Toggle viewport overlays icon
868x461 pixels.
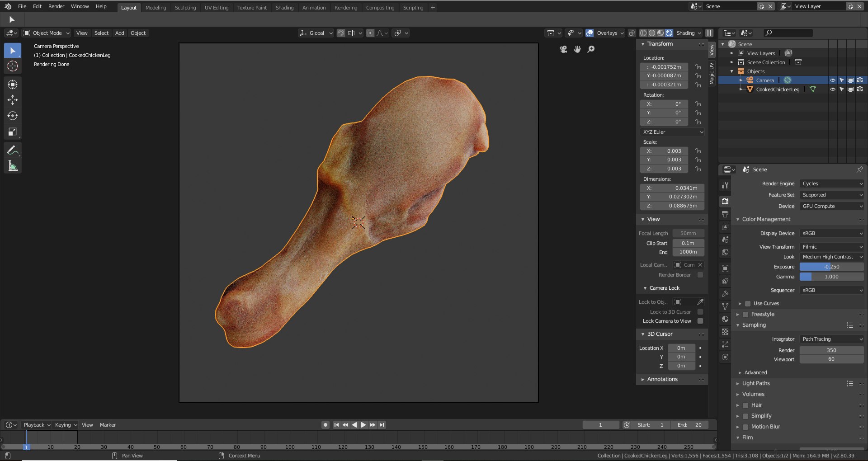click(590, 33)
